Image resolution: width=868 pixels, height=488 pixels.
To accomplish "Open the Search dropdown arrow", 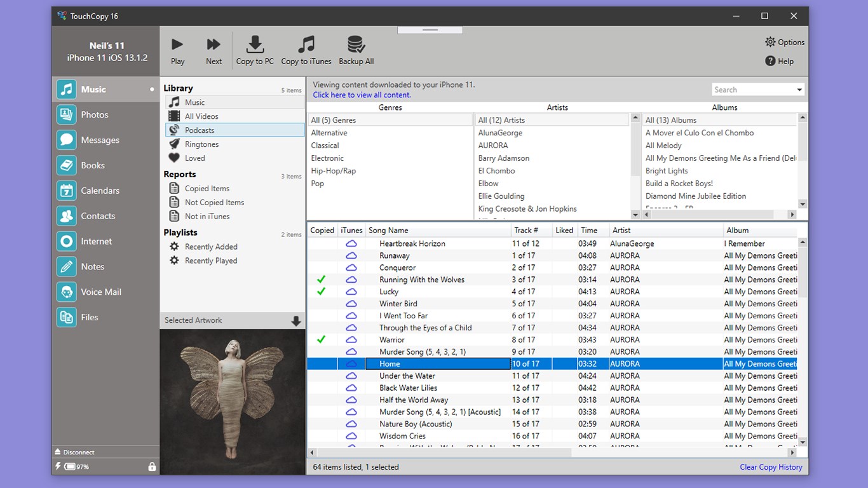I will pos(798,89).
